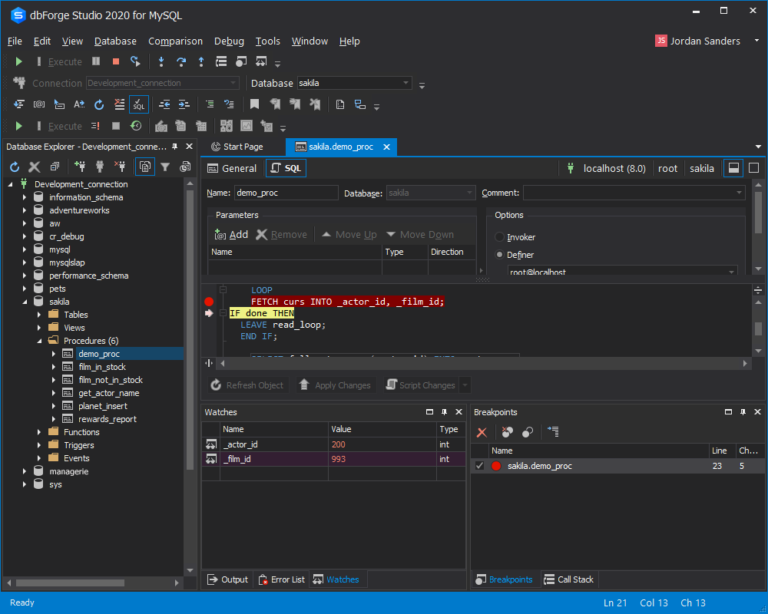Click the procedure Name input field
Screen dimensions: 768x614
(x=286, y=193)
